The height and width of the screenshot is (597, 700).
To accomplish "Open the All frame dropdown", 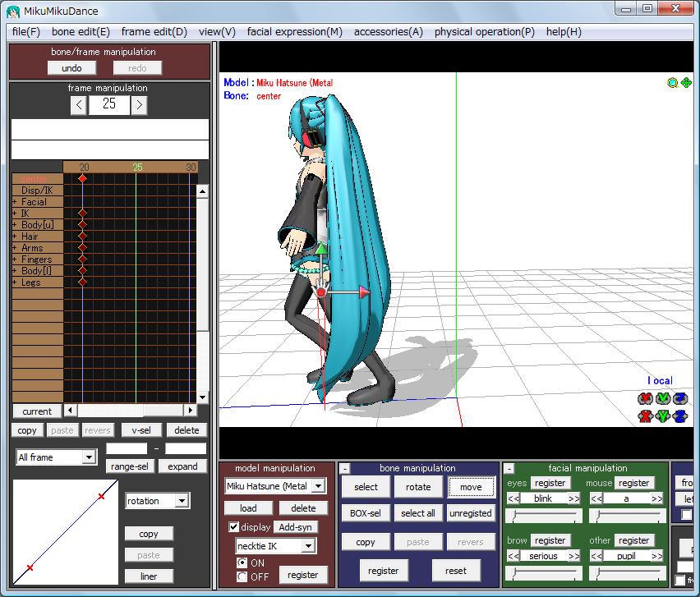I will click(89, 457).
